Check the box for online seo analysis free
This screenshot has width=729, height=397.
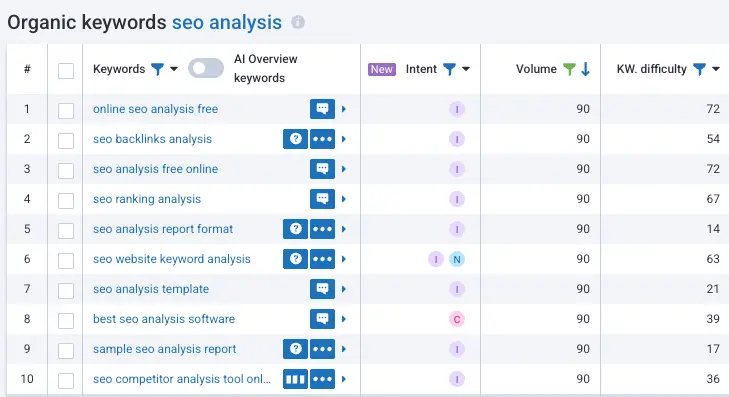coord(66,111)
